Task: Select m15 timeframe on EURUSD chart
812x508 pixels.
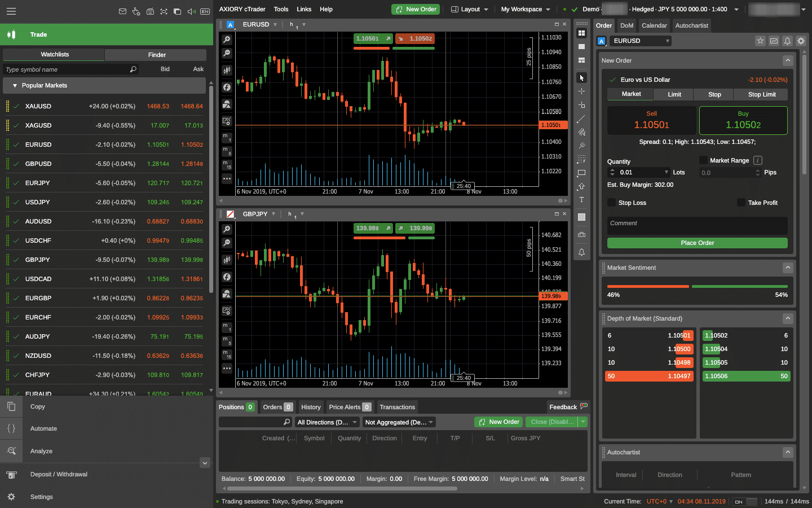Action: click(227, 165)
